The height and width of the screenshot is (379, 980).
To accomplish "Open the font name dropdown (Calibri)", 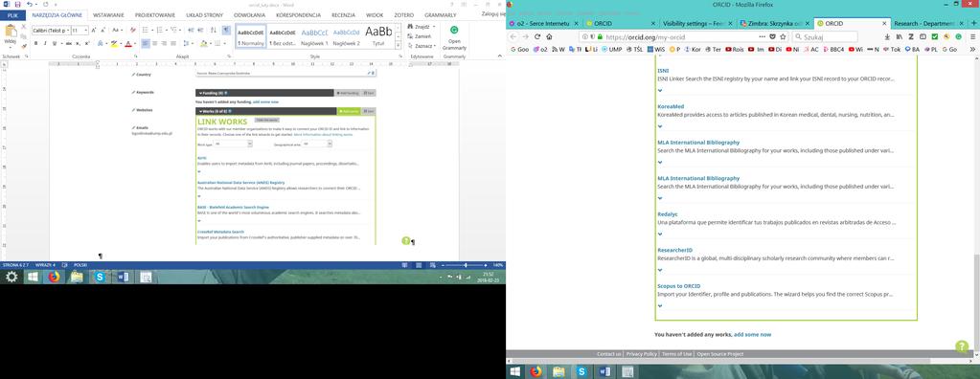I will coord(68,30).
